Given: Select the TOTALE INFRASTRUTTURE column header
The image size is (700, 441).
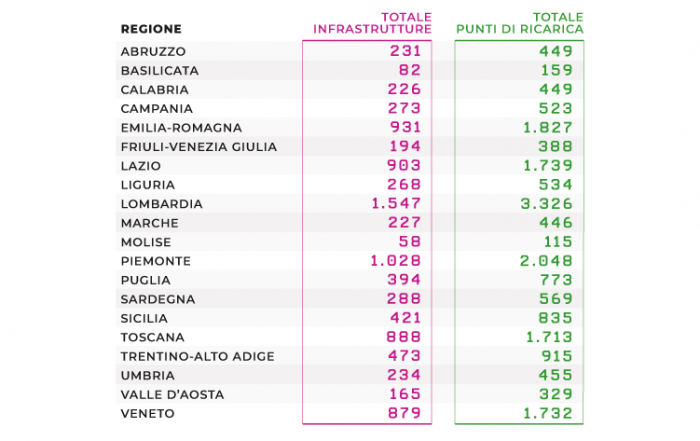Looking at the screenshot, I should (x=372, y=23).
